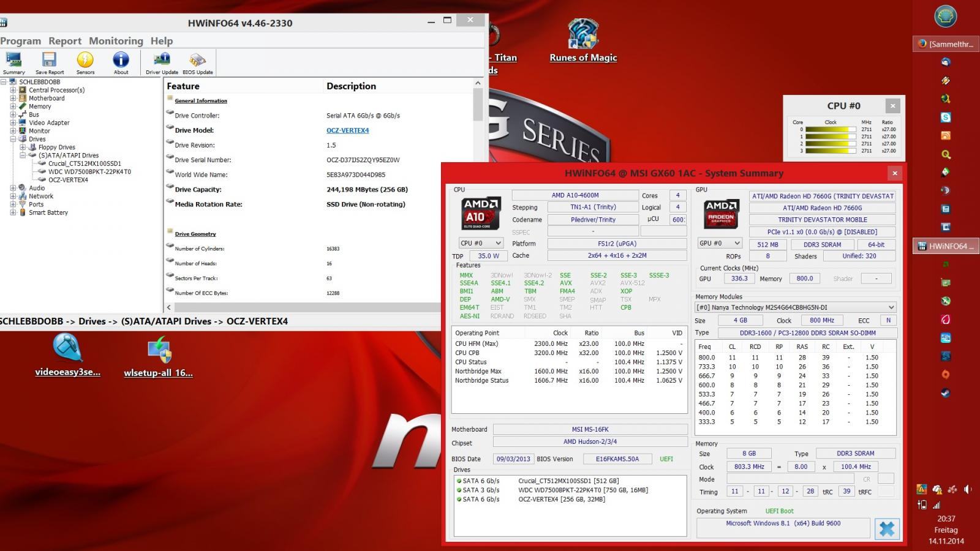Click the Thunderbird taskbar icon

[x=946, y=62]
